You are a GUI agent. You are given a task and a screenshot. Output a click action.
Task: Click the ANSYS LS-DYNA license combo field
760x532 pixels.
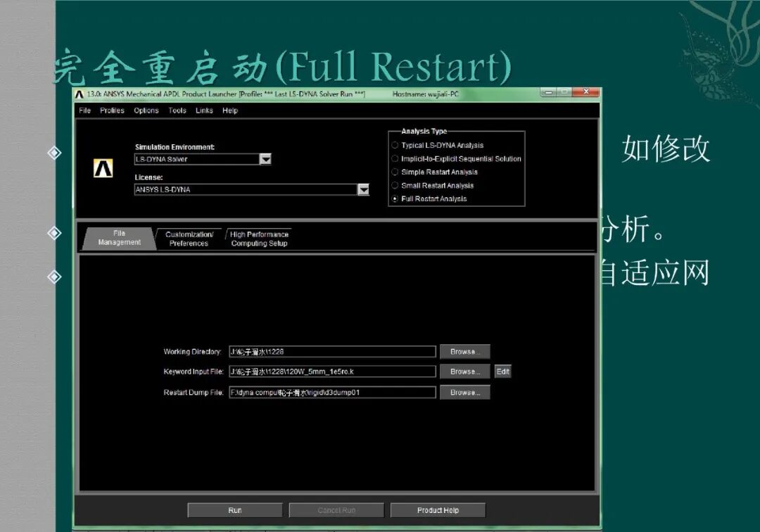246,189
